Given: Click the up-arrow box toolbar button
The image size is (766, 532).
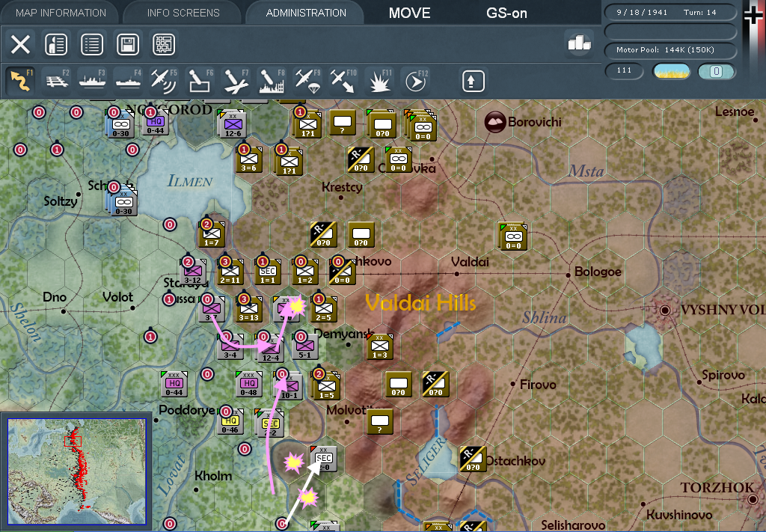Looking at the screenshot, I should (473, 81).
